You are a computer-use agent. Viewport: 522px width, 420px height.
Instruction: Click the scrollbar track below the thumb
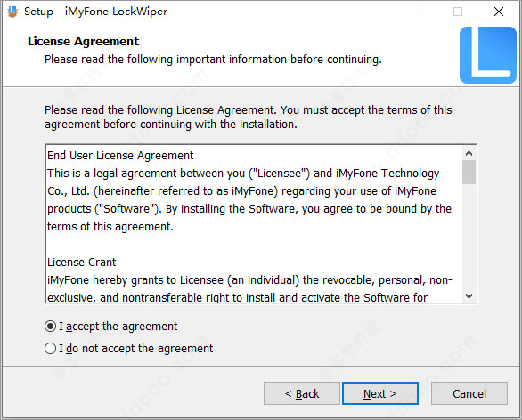[x=469, y=237]
